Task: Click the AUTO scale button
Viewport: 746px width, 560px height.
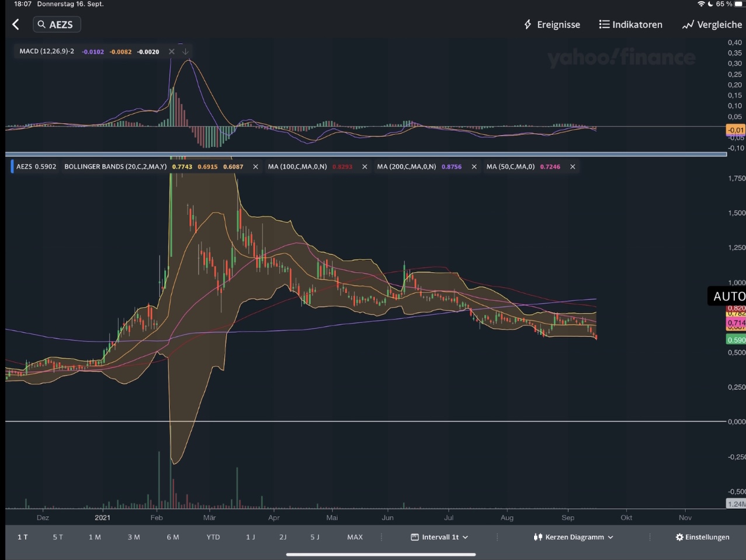Action: (728, 297)
